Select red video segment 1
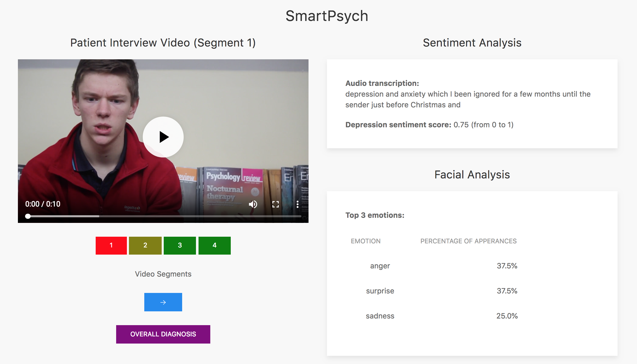Screen dimensions: 637x364 (111, 245)
